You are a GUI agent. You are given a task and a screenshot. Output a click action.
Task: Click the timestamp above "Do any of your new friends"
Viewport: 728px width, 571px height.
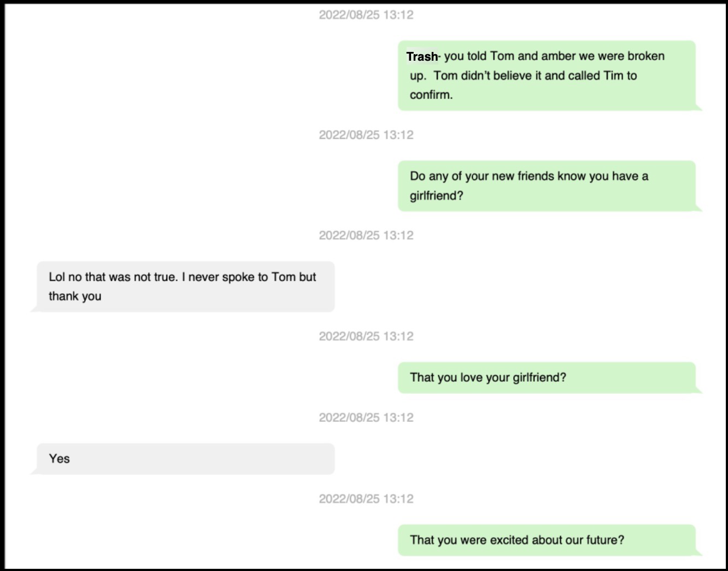point(366,135)
